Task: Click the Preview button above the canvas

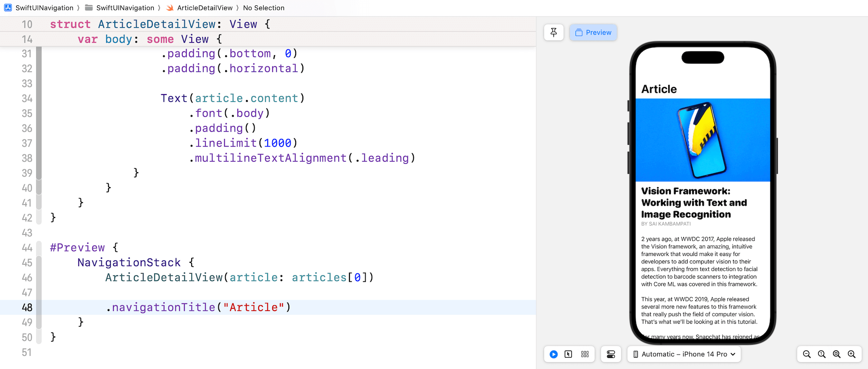Action: [x=593, y=33]
